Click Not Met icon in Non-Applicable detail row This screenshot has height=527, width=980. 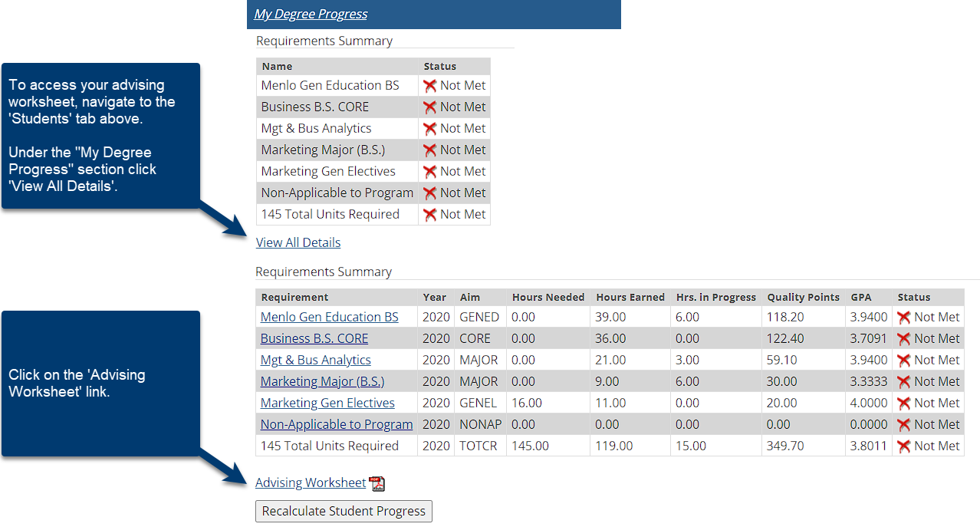click(904, 425)
